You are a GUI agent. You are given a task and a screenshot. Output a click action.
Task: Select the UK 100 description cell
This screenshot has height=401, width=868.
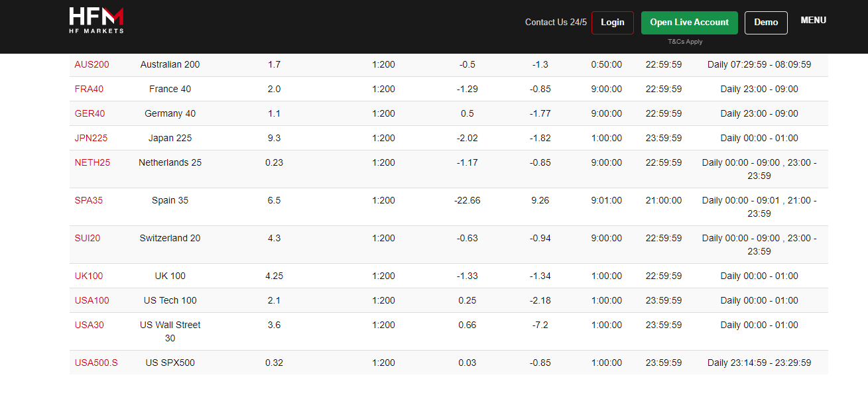[170, 276]
